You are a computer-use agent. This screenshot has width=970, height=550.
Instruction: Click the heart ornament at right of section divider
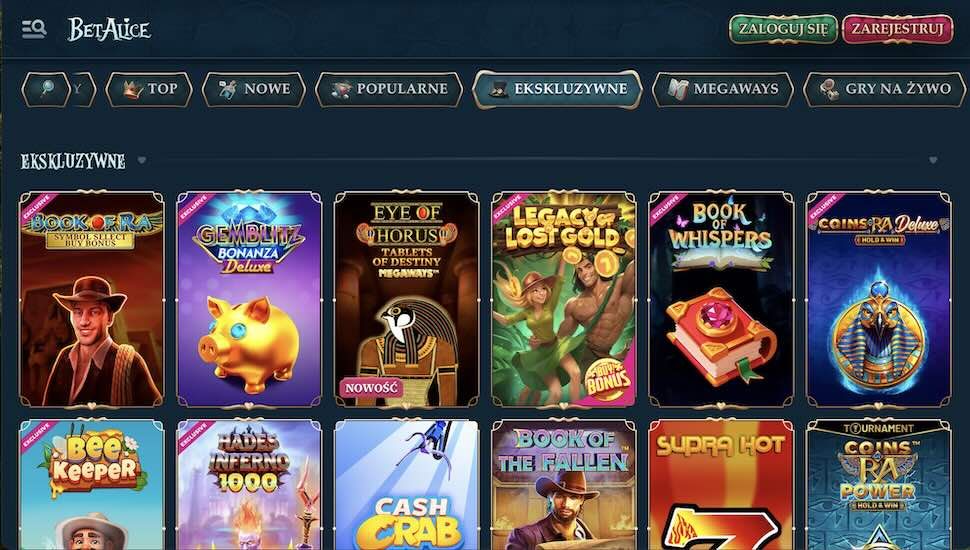(933, 160)
